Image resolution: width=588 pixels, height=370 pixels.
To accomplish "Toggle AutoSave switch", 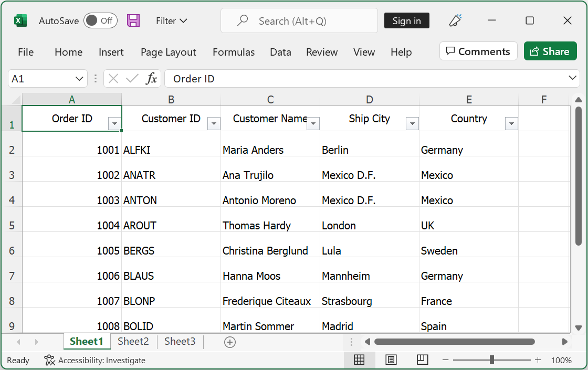I will pos(100,20).
